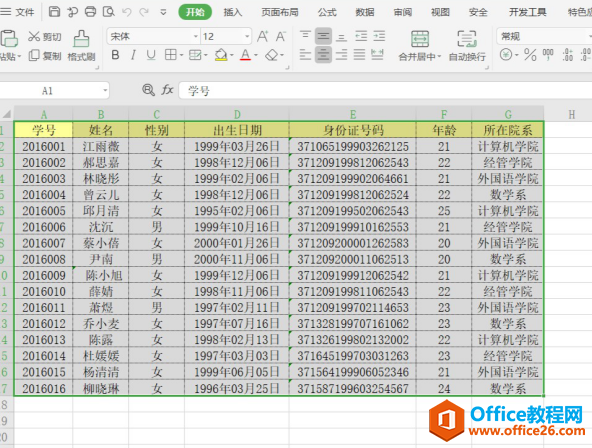Image resolution: width=592 pixels, height=448 pixels.
Task: Open the Name Box dropdown arrow
Action: 105,91
